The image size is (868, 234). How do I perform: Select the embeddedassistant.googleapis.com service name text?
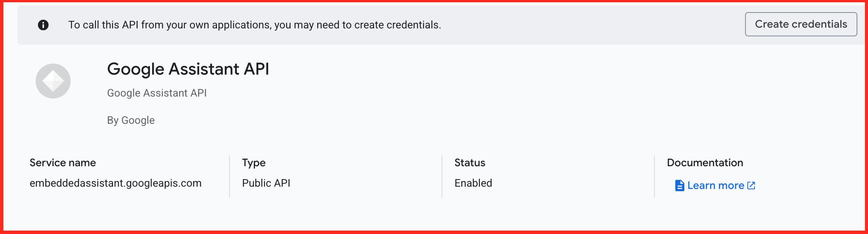pyautogui.click(x=115, y=183)
